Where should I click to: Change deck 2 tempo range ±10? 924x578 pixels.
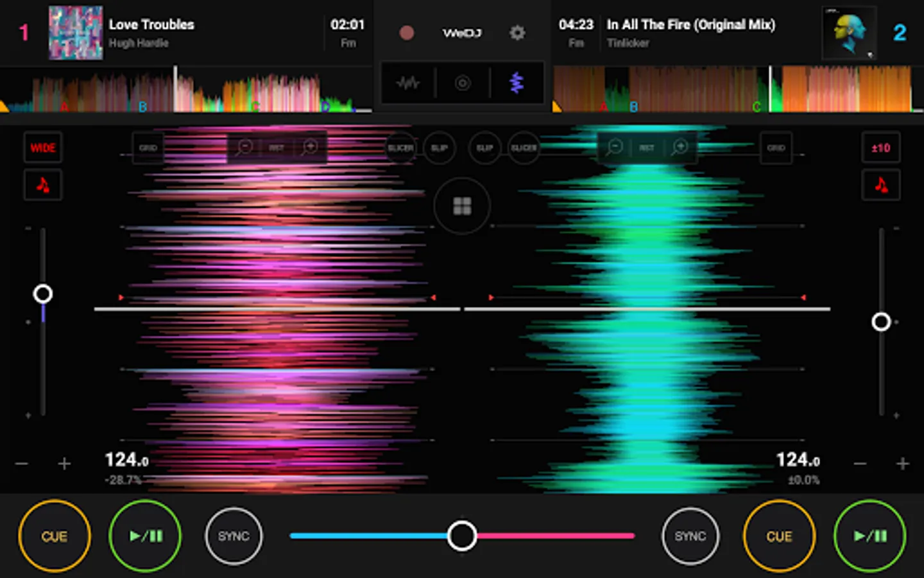pyautogui.click(x=881, y=148)
